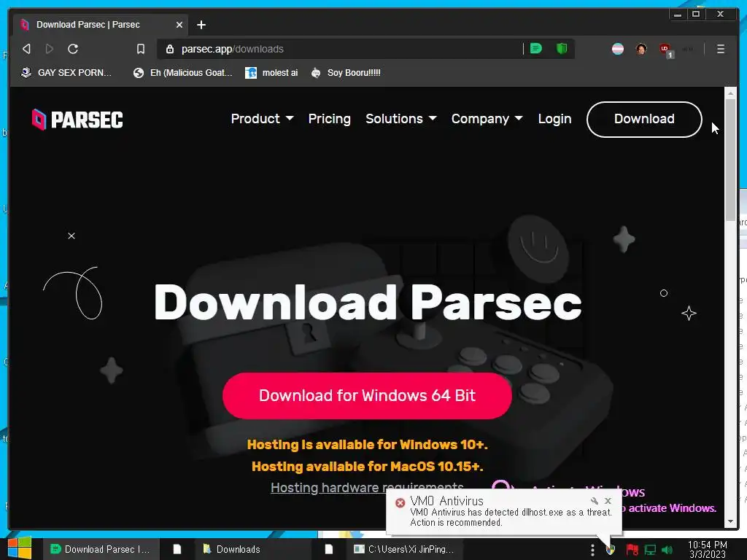
Task: Open the Windows Start menu
Action: click(x=20, y=548)
